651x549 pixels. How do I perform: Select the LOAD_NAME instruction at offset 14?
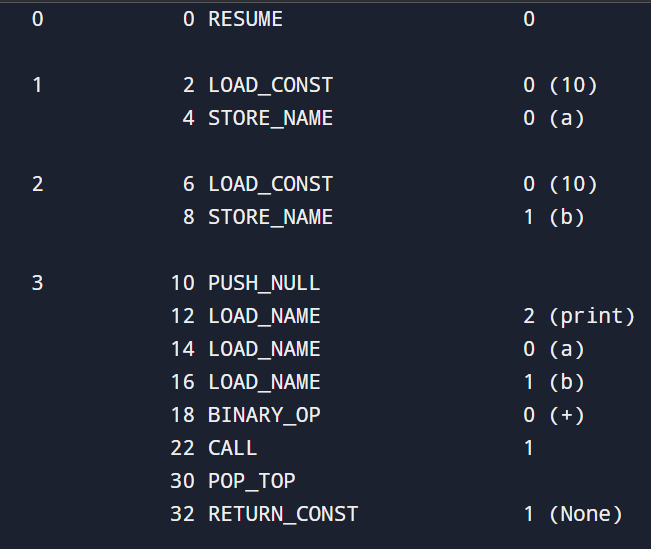(264, 349)
